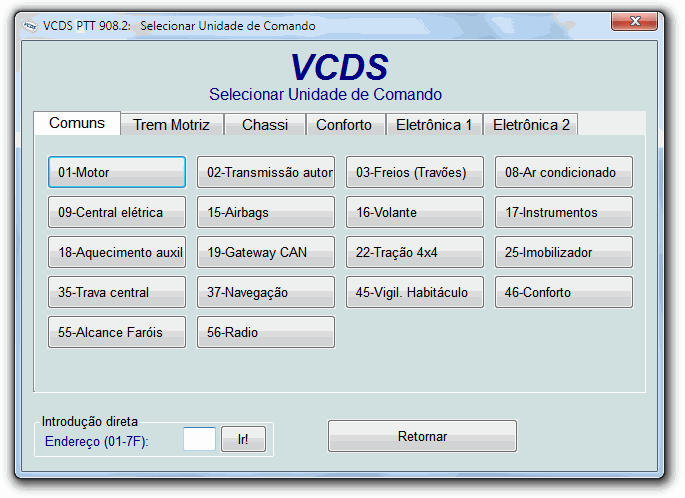
Task: Open 35-Trava central module
Action: 117,292
